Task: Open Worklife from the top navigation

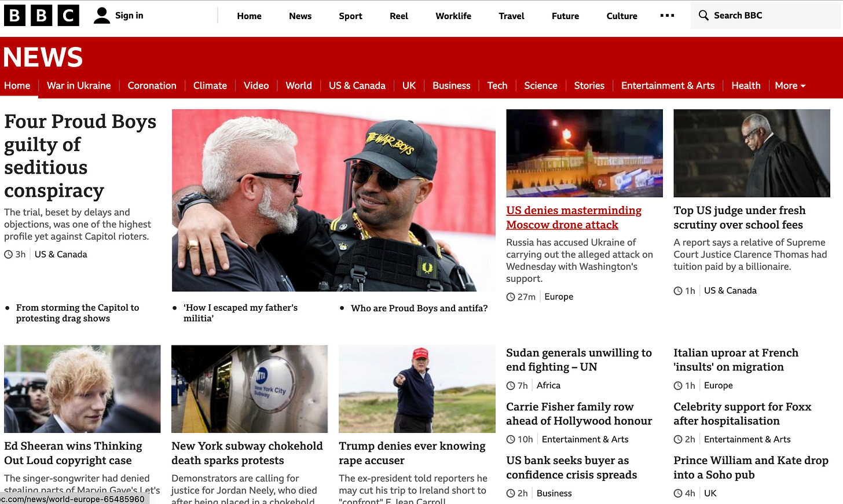Action: (453, 16)
